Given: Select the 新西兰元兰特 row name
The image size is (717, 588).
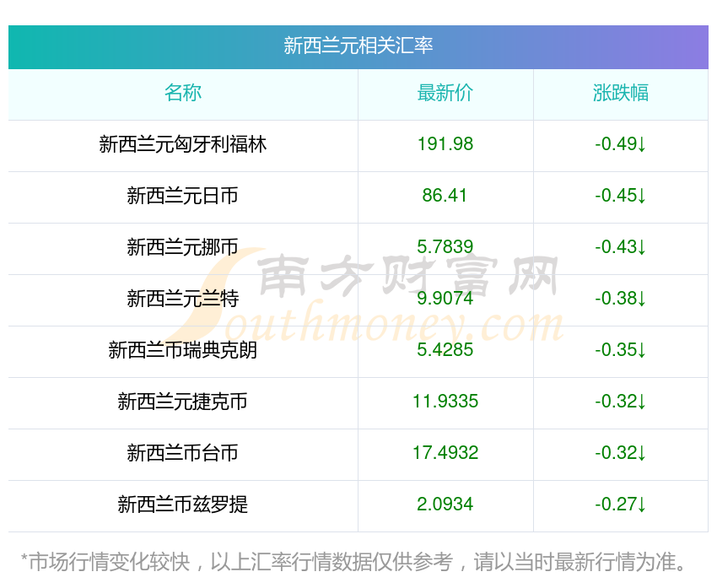Looking at the screenshot, I should click(183, 299).
